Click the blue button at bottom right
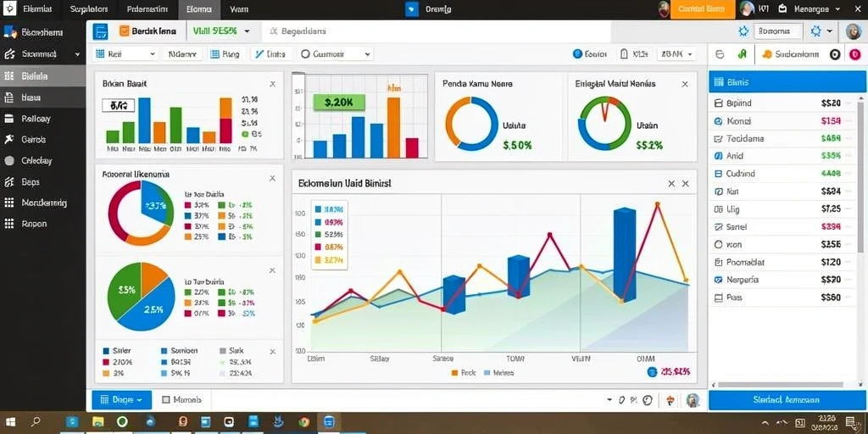 point(787,400)
